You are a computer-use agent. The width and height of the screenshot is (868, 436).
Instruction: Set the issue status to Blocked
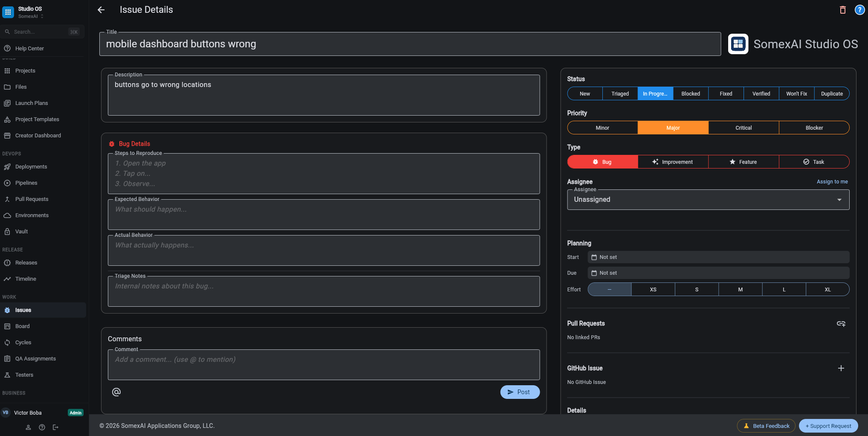pyautogui.click(x=690, y=93)
